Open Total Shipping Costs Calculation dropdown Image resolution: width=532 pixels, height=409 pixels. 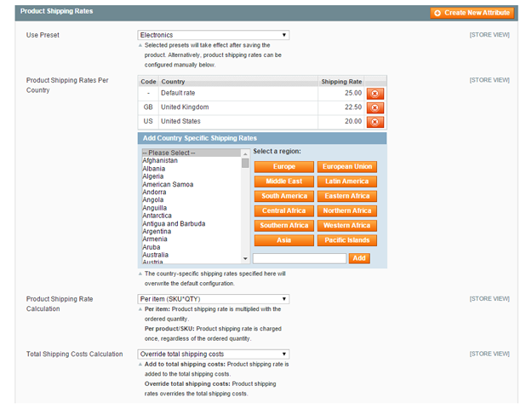pos(214,354)
